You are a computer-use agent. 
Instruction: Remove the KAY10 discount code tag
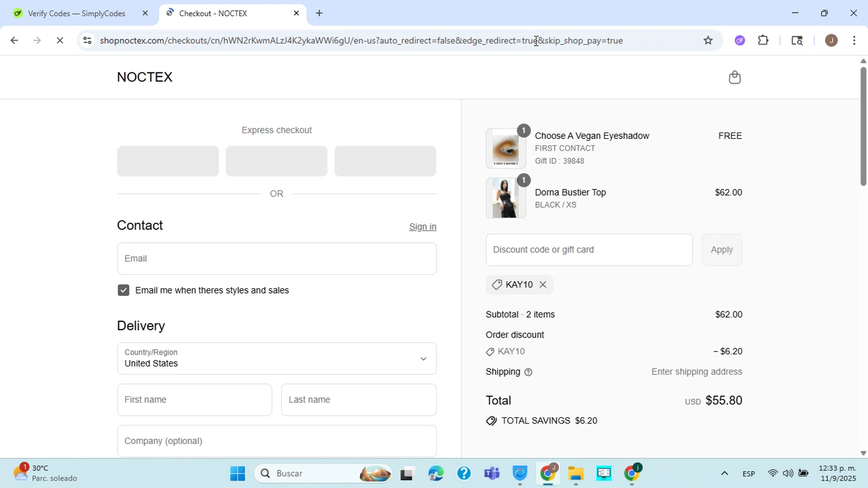tap(543, 284)
